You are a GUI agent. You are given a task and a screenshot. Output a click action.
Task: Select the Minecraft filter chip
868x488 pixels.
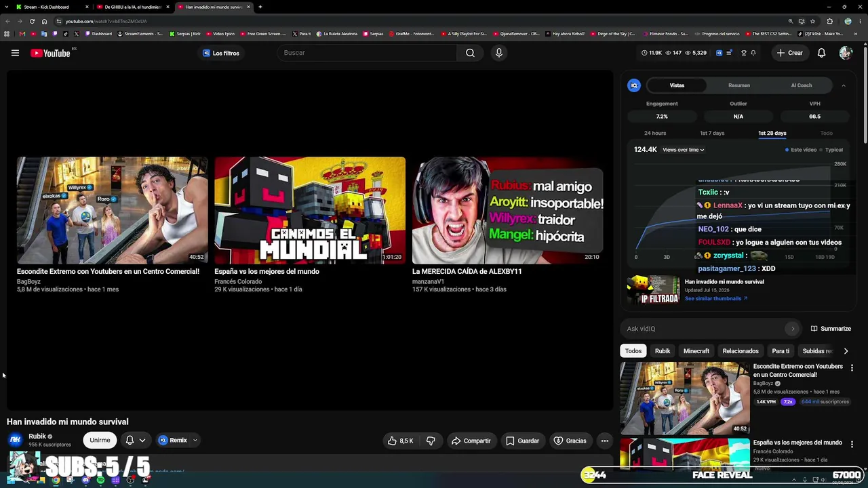(696, 351)
